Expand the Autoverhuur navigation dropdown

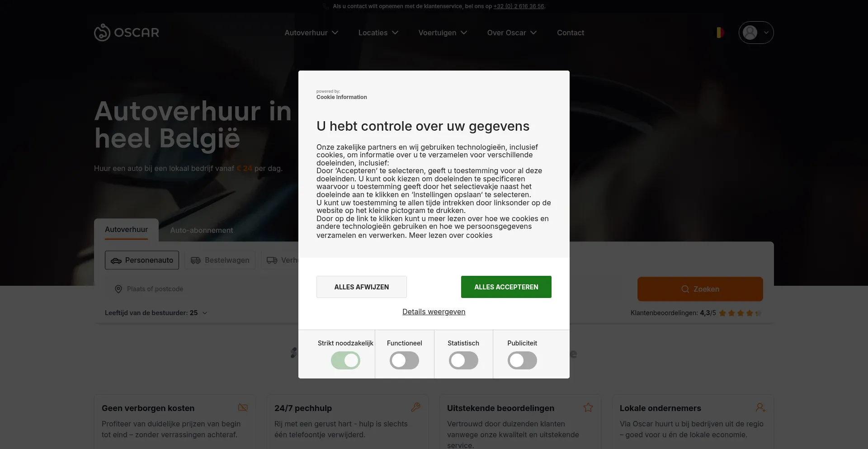coord(311,33)
